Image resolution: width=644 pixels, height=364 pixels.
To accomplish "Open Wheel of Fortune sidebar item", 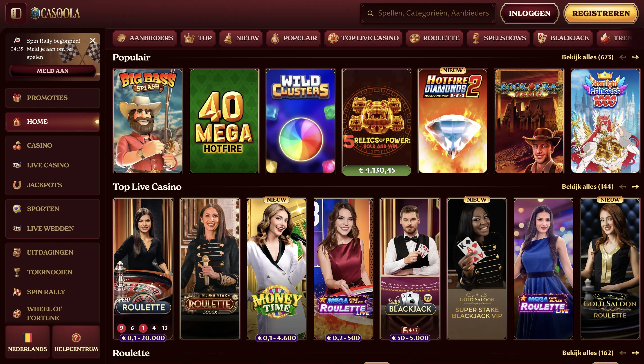I will coord(53,313).
